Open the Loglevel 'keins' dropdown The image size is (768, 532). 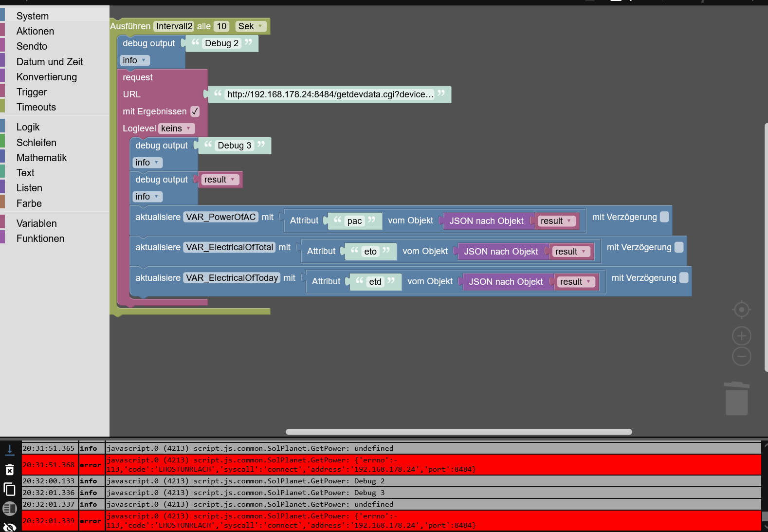pos(176,128)
